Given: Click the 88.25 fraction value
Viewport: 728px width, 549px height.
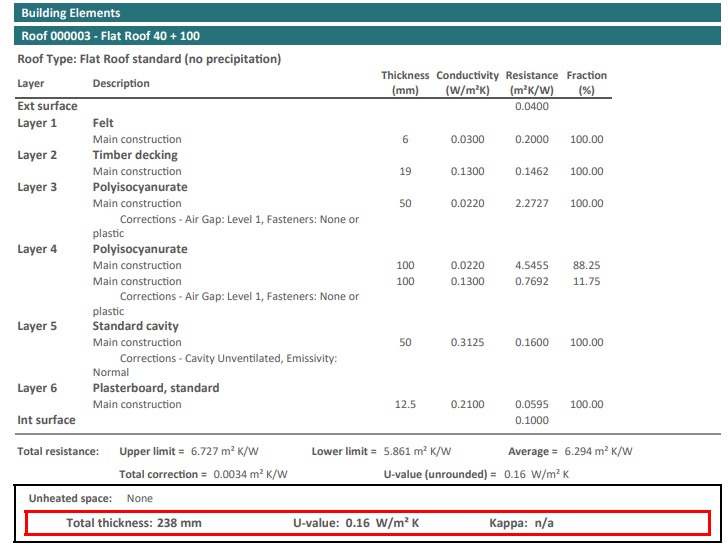Looking at the screenshot, I should tap(586, 266).
